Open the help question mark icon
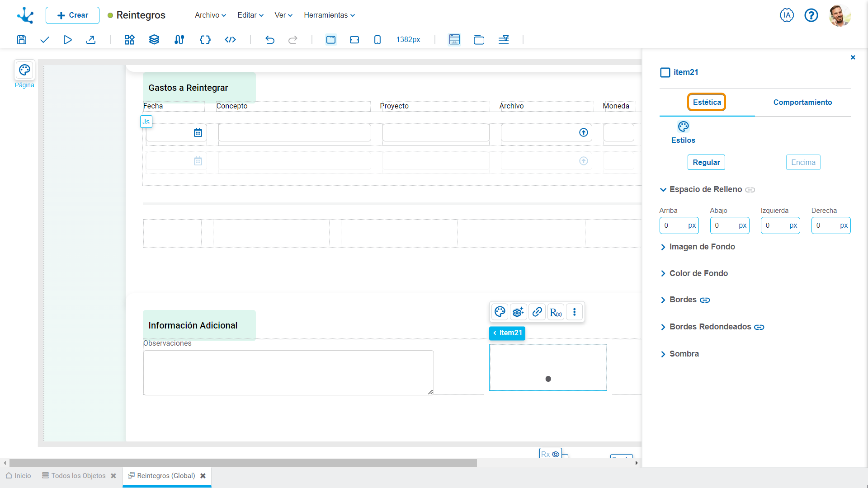 point(811,15)
